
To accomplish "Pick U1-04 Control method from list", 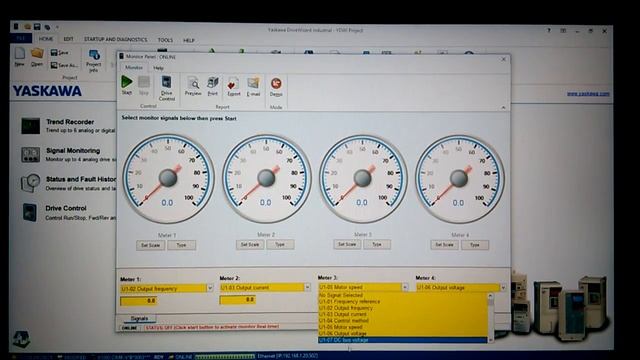I will coord(402,321).
